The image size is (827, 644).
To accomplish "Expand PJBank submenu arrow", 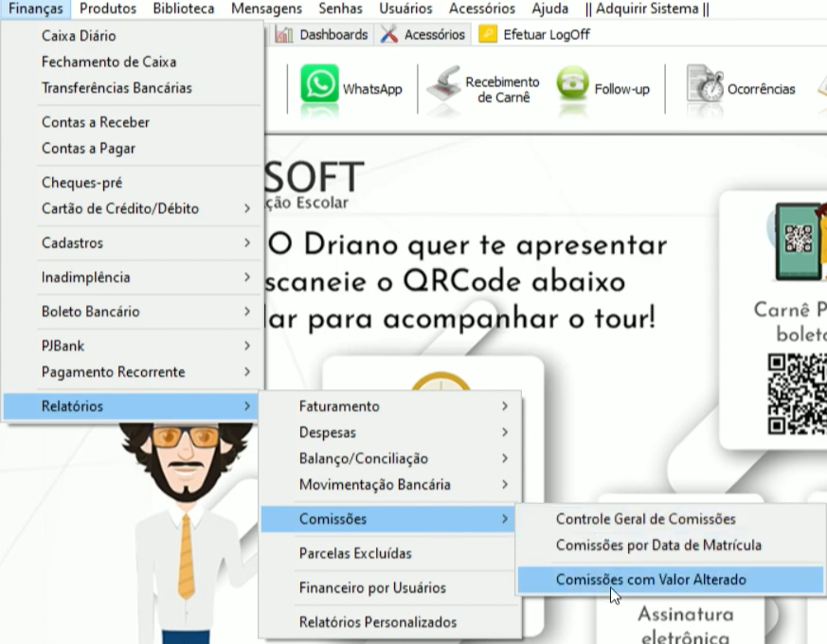I will 247,346.
